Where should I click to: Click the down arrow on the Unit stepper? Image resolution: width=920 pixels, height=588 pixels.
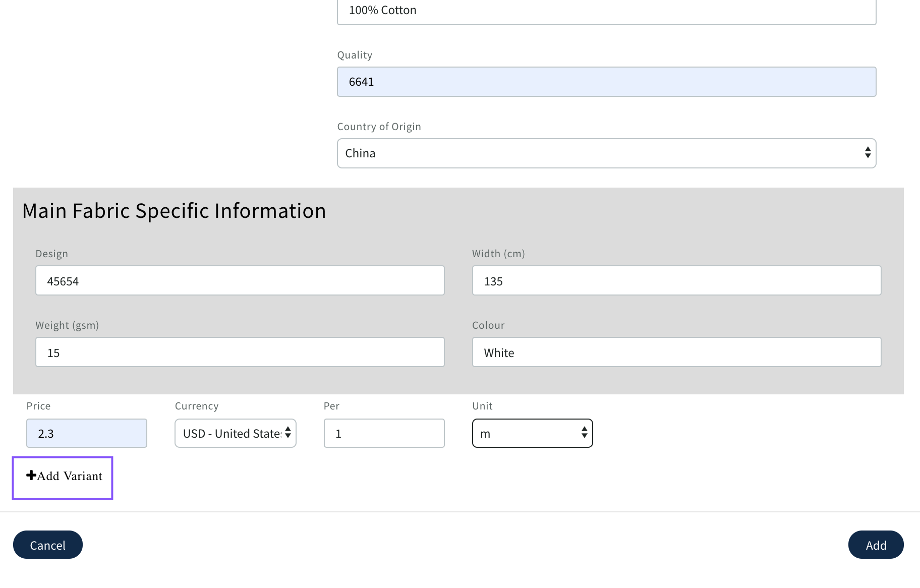click(x=584, y=436)
